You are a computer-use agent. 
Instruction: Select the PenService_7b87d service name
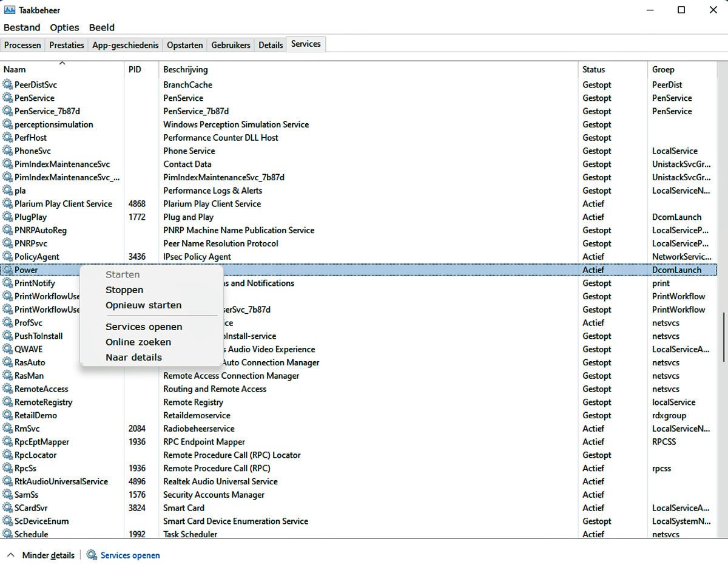[47, 112]
